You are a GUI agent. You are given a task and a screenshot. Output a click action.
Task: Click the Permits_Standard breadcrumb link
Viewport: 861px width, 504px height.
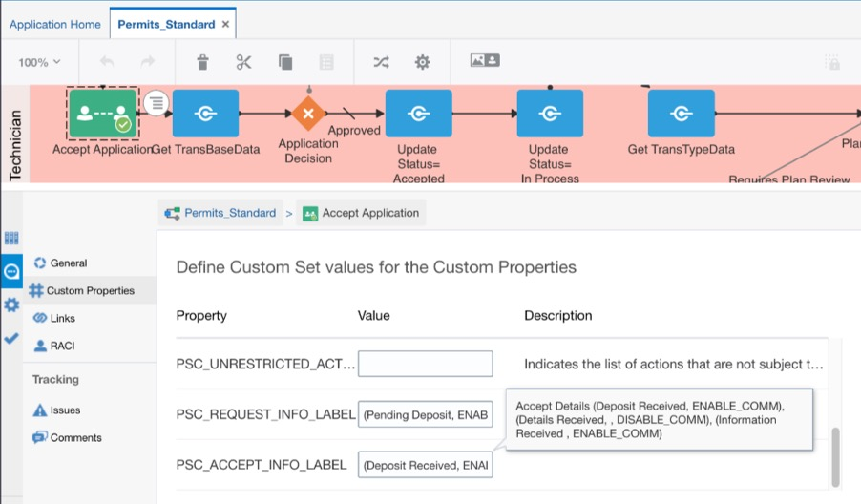tap(229, 213)
